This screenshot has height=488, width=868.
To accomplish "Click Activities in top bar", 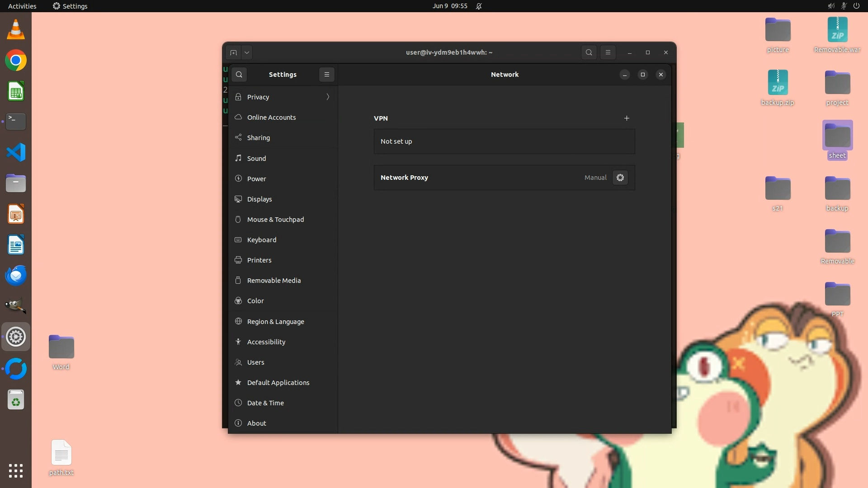I will click(22, 6).
